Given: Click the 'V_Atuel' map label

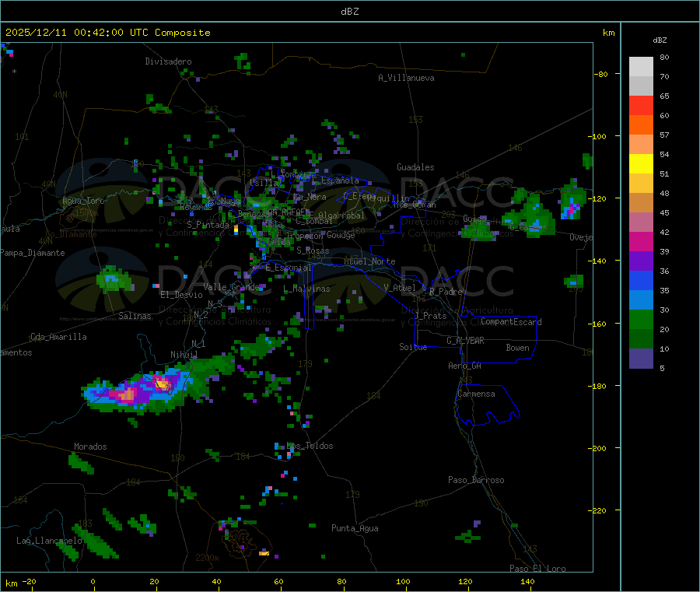Looking at the screenshot, I should pos(400,288).
